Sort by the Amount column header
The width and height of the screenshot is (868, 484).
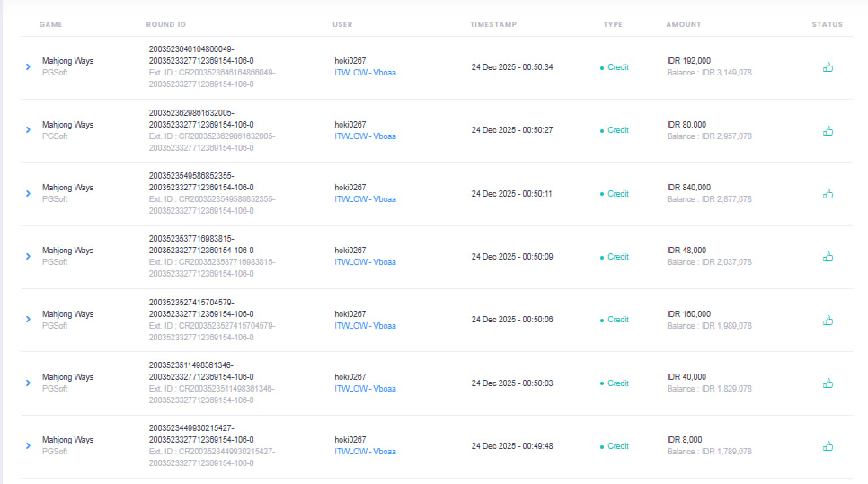pyautogui.click(x=683, y=24)
